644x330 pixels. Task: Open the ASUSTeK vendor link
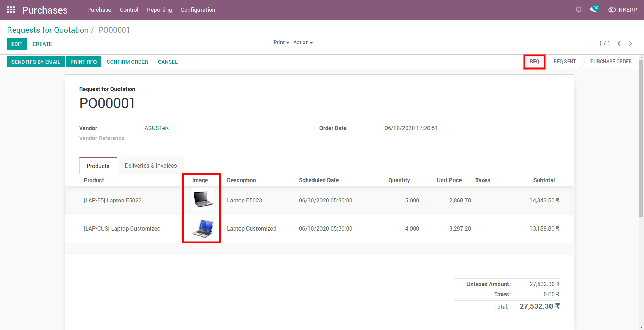point(157,128)
